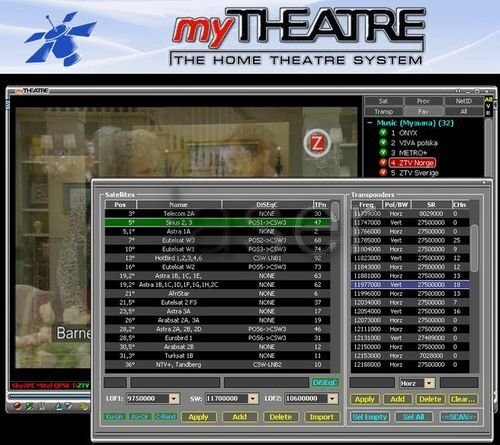
Task: Collapse the Music (32) favorites group
Action: pos(370,123)
